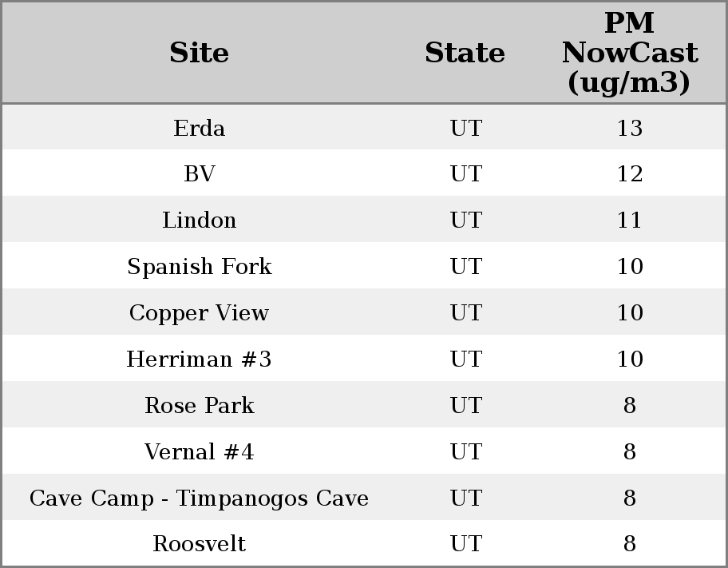Click the UT state cell for Roosvelt
728x568 pixels.
coord(465,544)
